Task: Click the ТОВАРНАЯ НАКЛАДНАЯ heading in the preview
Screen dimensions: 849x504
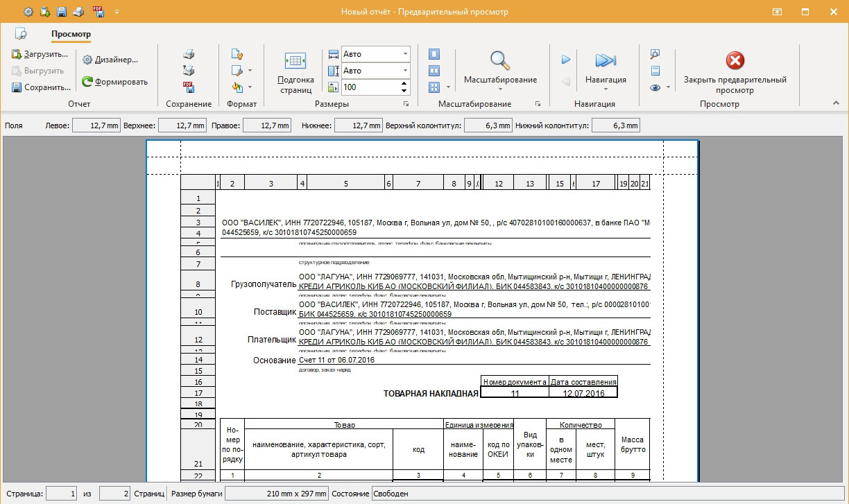Action: click(x=431, y=393)
